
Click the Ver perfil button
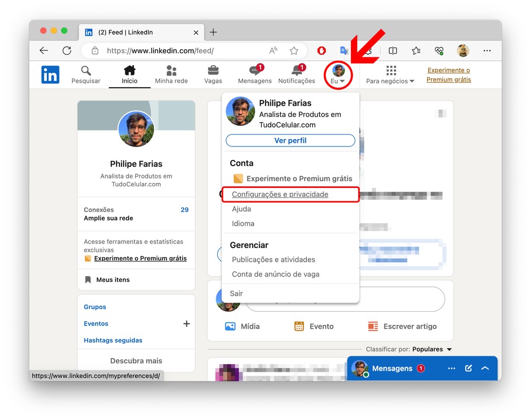point(290,140)
